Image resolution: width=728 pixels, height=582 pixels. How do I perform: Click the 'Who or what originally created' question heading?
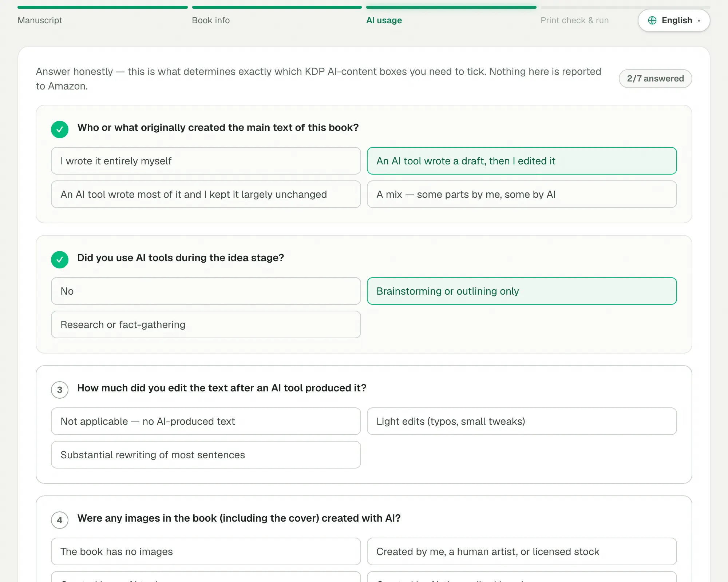point(218,128)
